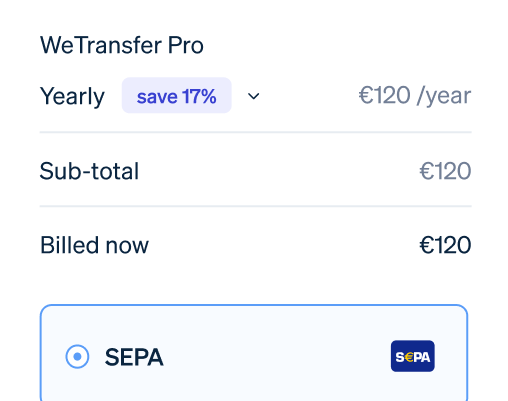Click the divider line below Sub-total
This screenshot has width=508, height=401.
(256, 206)
